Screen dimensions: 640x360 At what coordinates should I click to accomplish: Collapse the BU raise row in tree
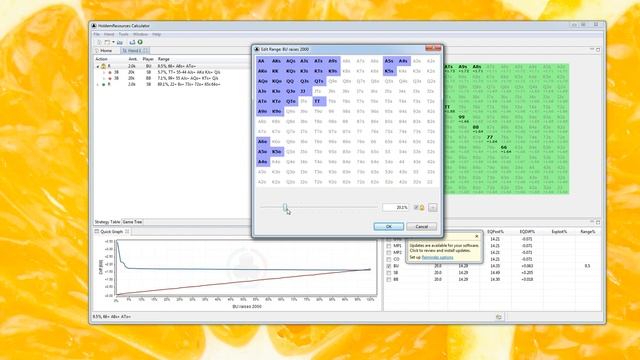click(98, 66)
